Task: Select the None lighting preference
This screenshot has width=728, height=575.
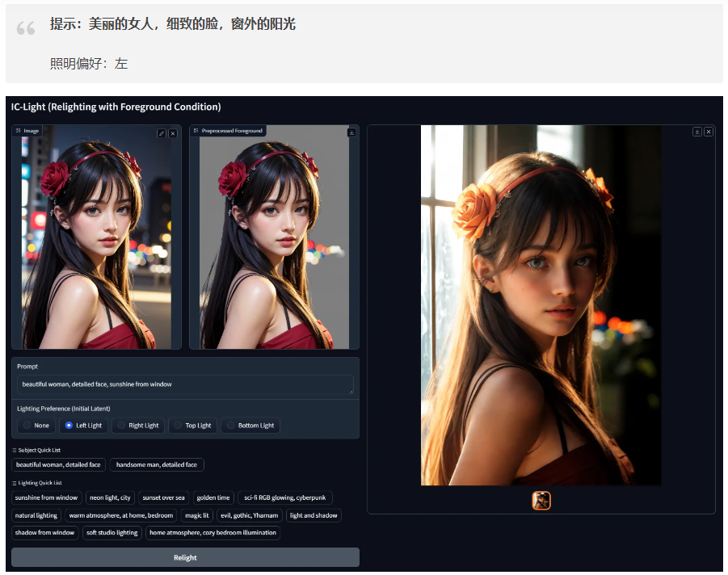Action: (36, 426)
